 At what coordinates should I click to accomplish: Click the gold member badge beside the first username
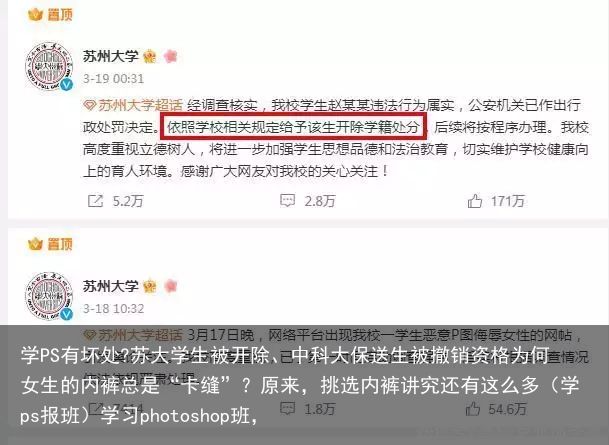pos(150,57)
